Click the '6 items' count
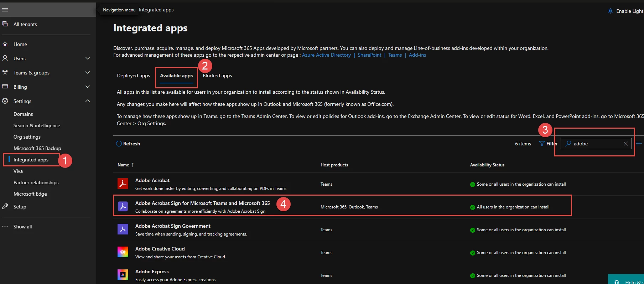 pos(523,144)
